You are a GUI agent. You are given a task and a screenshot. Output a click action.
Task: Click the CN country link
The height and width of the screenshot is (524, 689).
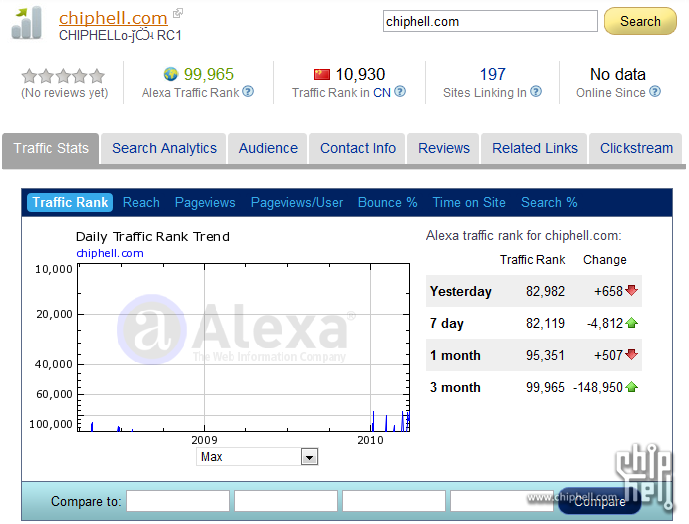coord(381,93)
